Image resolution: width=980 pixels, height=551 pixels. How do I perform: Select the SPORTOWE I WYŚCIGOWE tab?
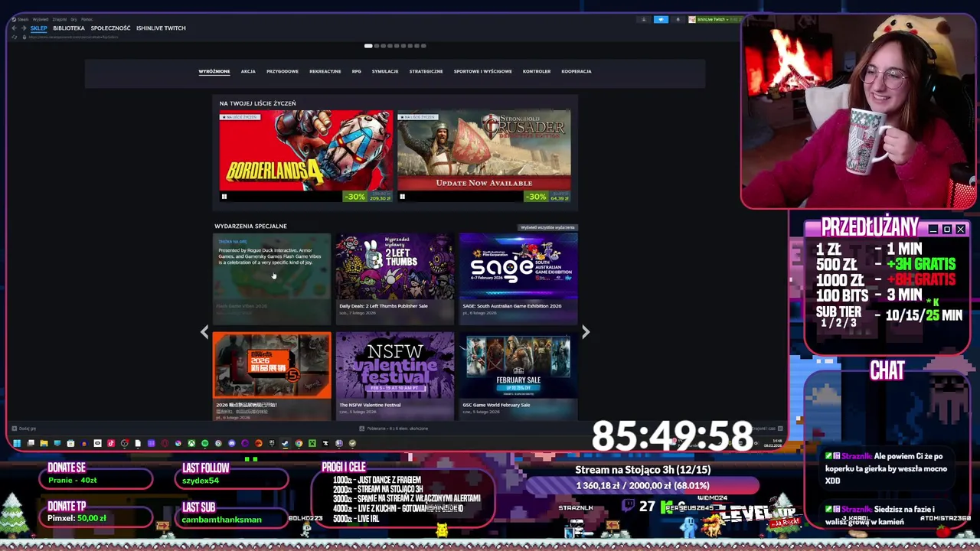coord(482,71)
